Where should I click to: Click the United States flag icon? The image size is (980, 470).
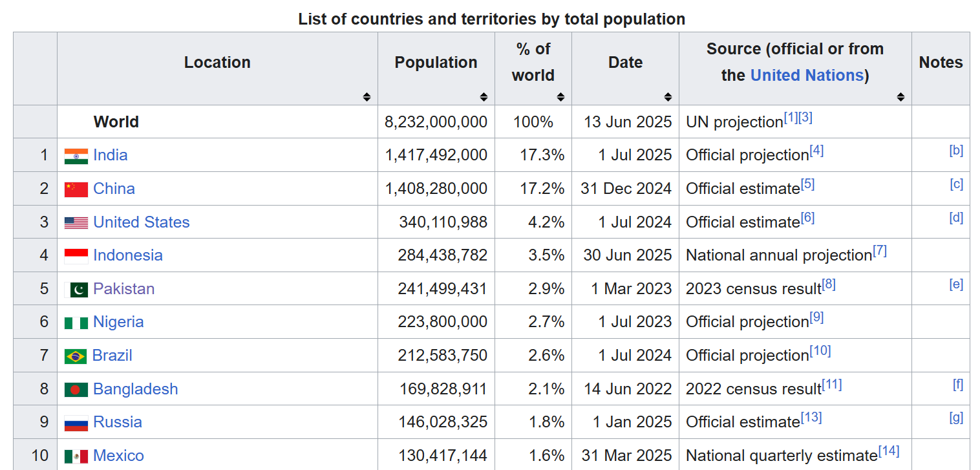click(76, 223)
